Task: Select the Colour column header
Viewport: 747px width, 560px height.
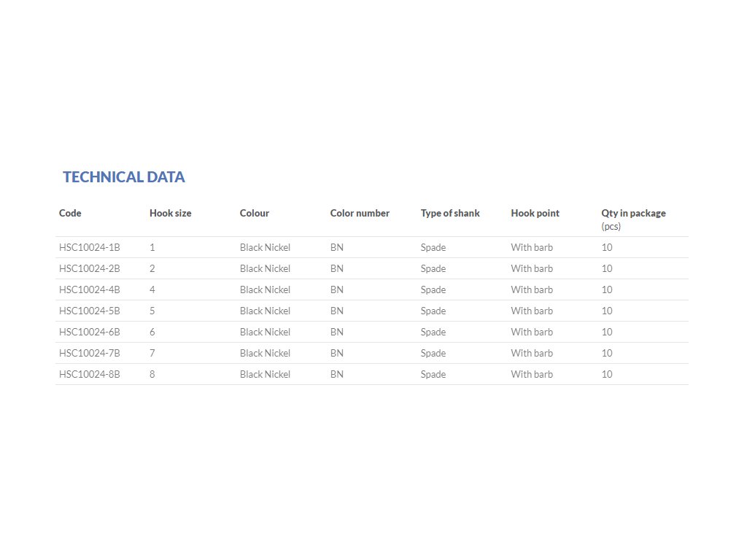Action: click(254, 214)
